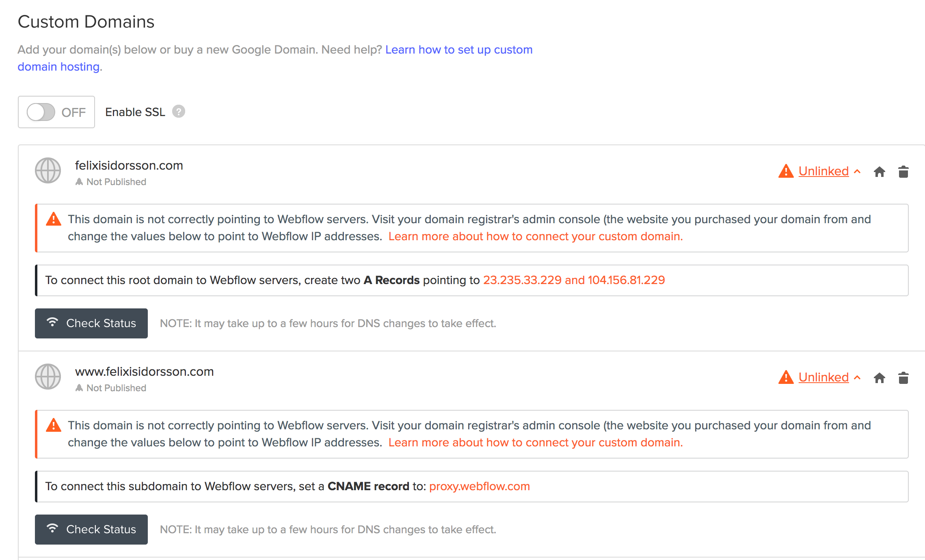Click the globe icon beside felixisidorsson.com
This screenshot has width=925, height=560.
(x=48, y=171)
